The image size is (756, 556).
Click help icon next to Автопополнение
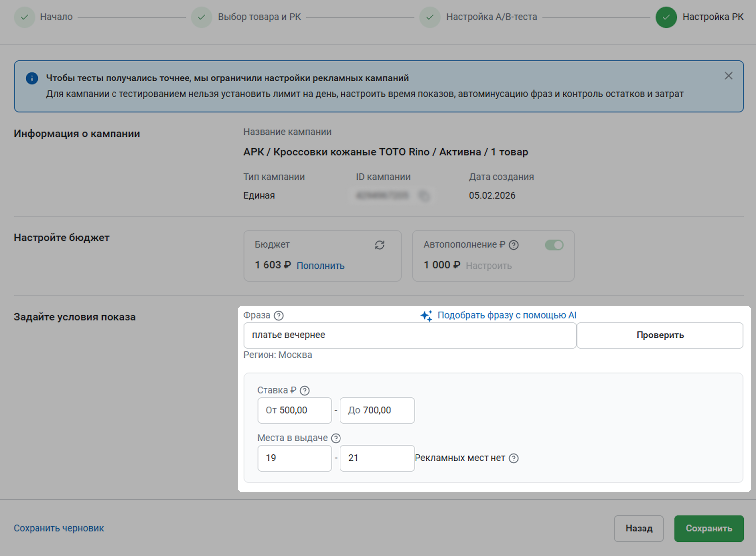coord(513,245)
